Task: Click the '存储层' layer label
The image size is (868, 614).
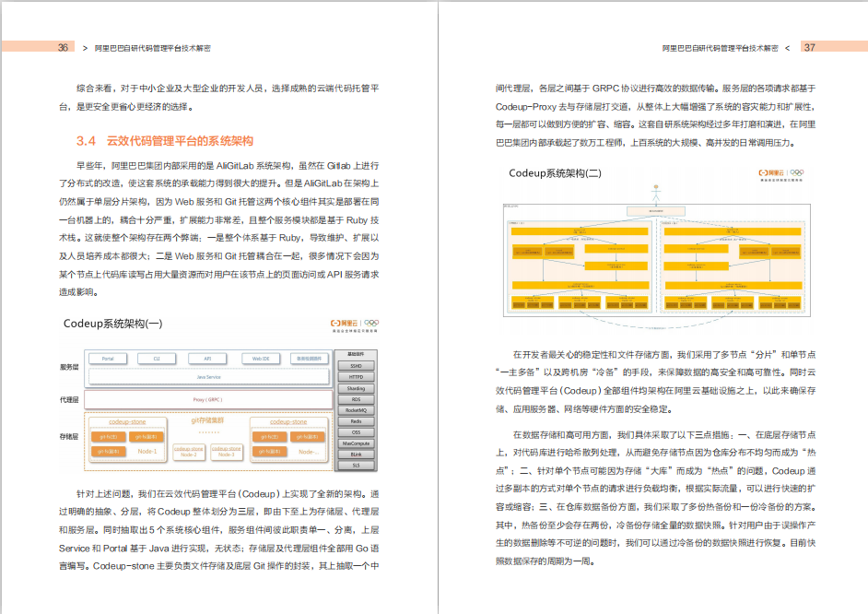Action: [69, 437]
